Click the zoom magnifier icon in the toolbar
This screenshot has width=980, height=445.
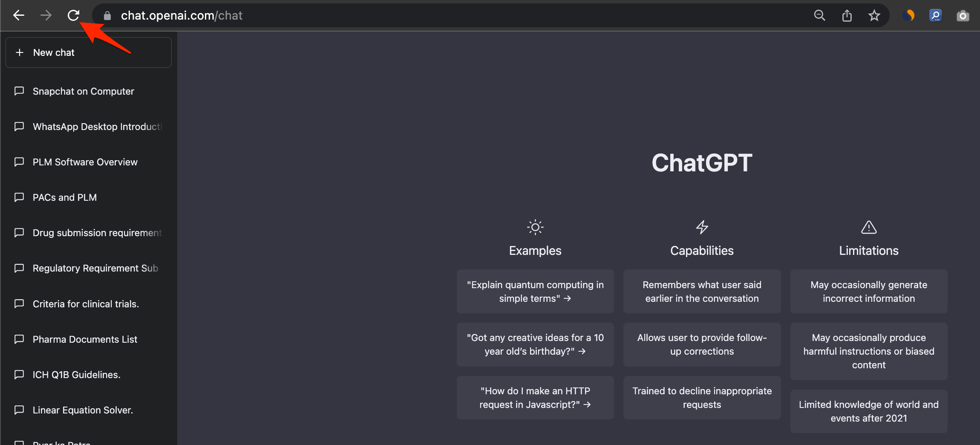pyautogui.click(x=819, y=15)
